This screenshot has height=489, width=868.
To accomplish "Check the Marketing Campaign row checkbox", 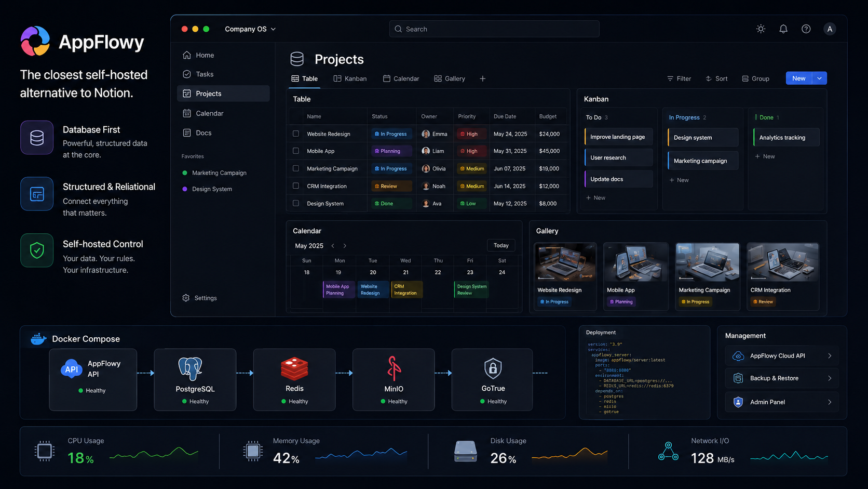I will (296, 168).
